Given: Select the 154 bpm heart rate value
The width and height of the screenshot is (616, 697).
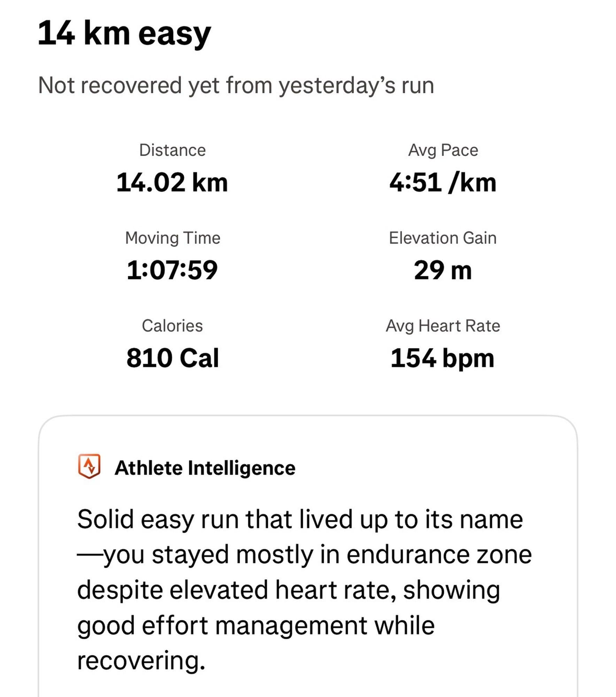Looking at the screenshot, I should tap(442, 358).
